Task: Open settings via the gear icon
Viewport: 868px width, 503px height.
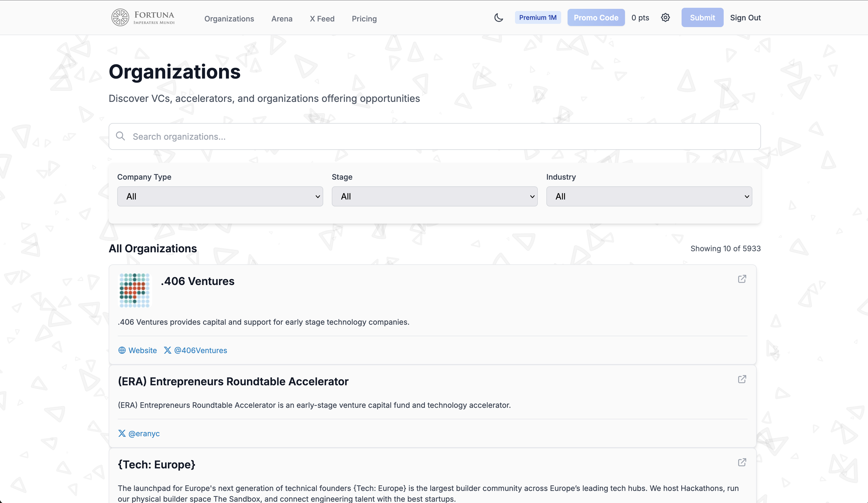Action: coord(665,17)
